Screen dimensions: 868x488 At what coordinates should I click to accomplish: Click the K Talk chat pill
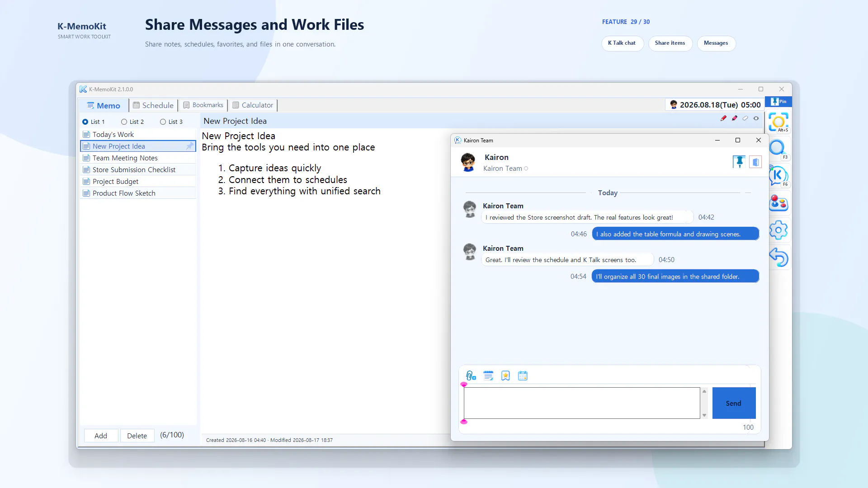(x=622, y=43)
